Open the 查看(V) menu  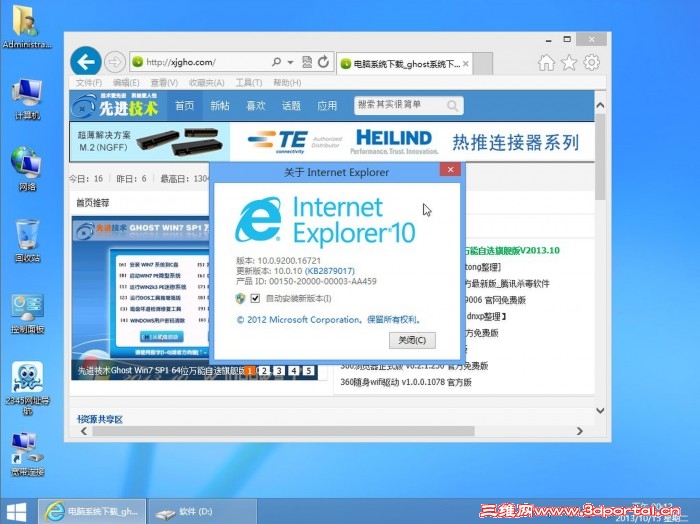pos(164,83)
